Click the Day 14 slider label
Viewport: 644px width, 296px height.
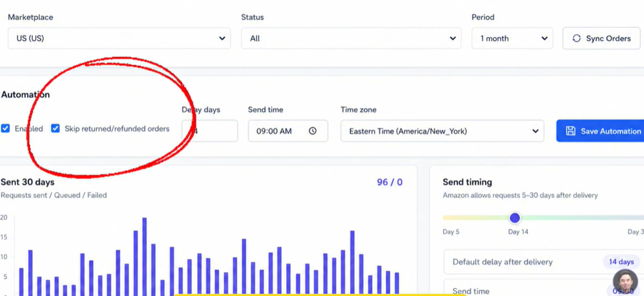pyautogui.click(x=518, y=232)
